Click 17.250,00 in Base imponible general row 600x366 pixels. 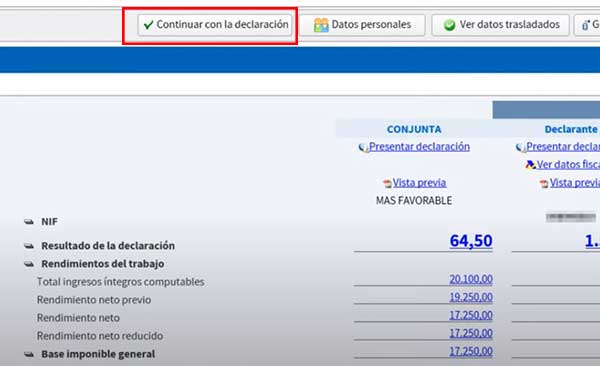(x=471, y=351)
